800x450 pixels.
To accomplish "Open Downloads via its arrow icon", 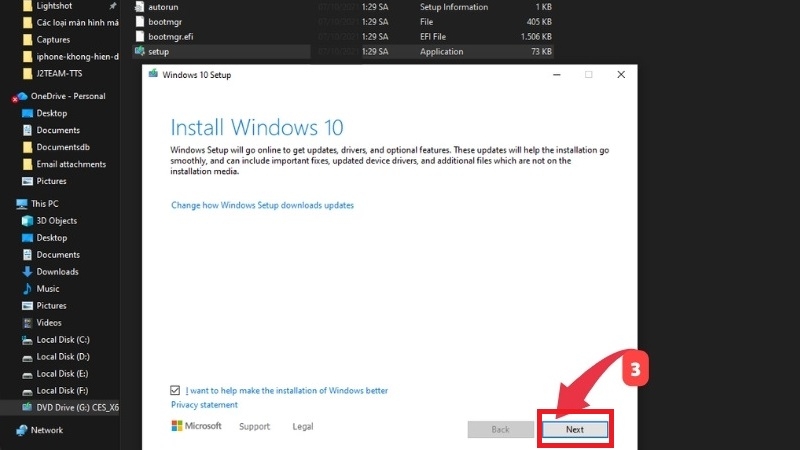I will point(27,272).
